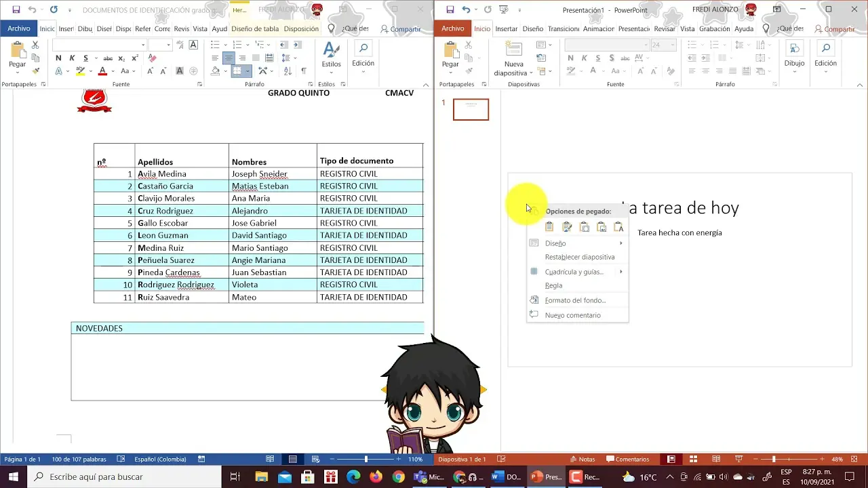Click Word's Estilos gallery button
The width and height of the screenshot is (868, 488).
tap(331, 55)
